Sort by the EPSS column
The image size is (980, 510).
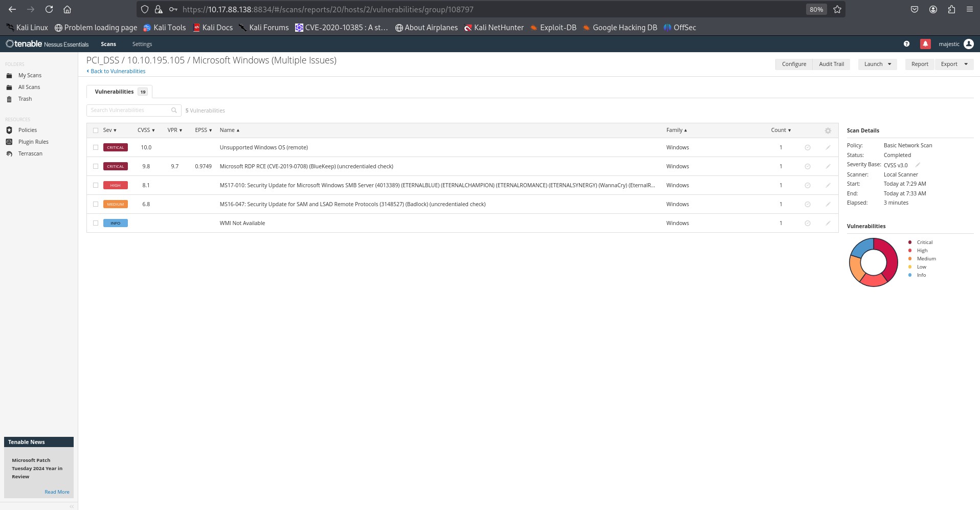point(203,130)
